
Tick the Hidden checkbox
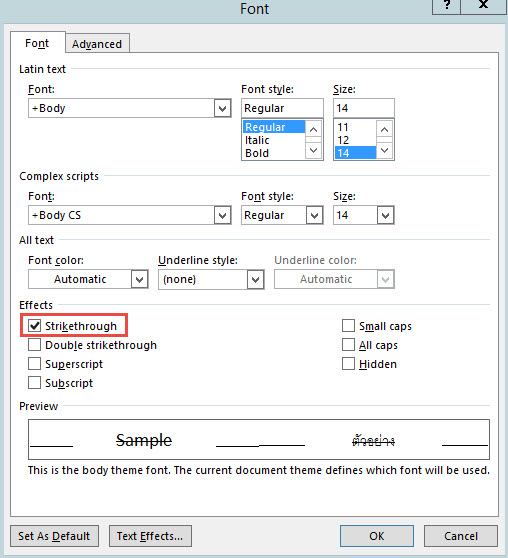point(348,364)
